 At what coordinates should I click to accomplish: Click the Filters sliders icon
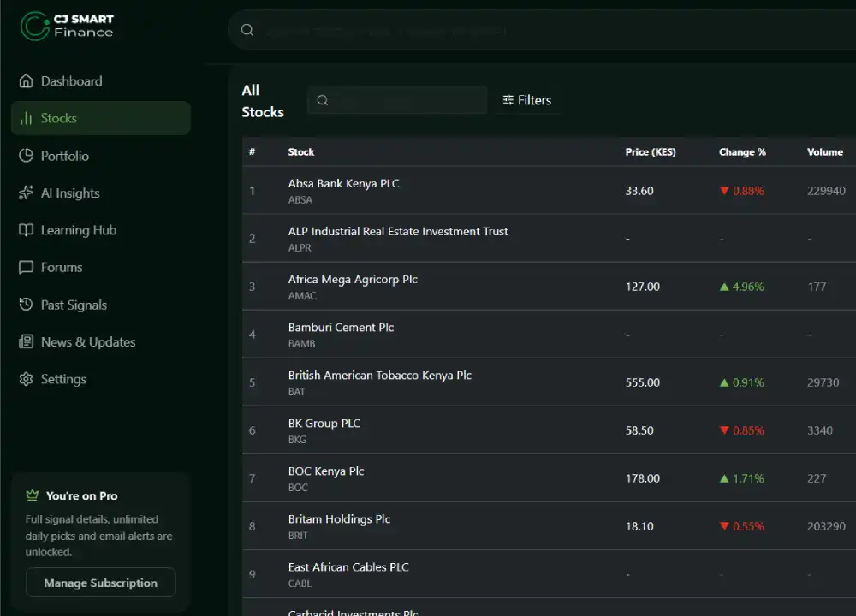pos(508,100)
